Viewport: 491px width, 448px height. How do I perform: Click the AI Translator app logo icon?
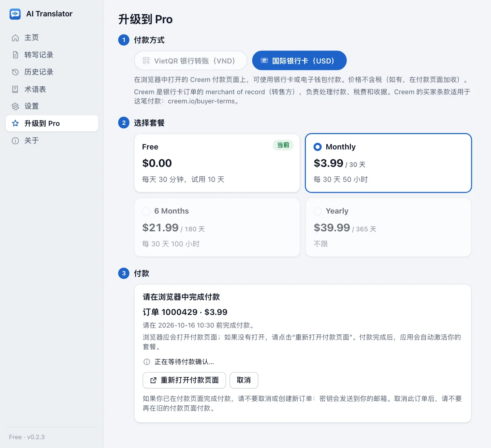click(x=15, y=14)
